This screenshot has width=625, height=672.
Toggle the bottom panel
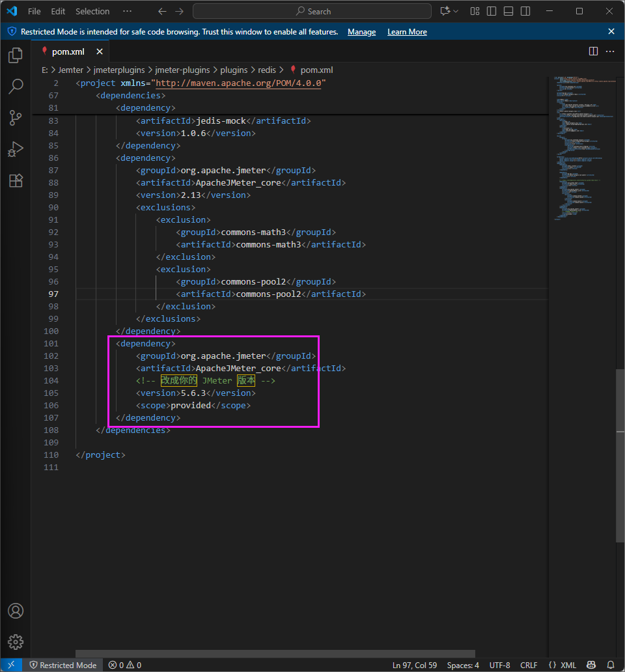[508, 11]
